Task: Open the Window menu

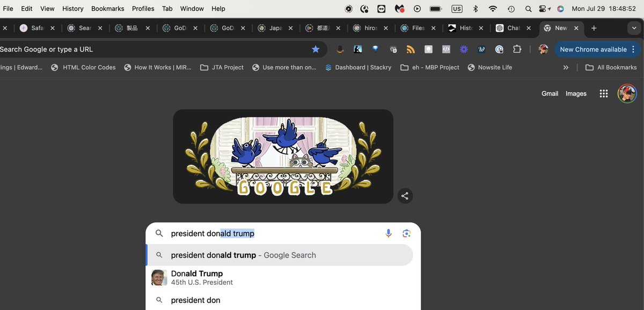Action: coord(192,9)
